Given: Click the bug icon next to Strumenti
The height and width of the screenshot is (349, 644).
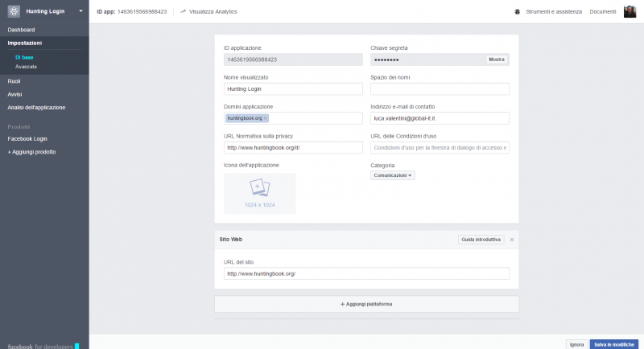Looking at the screenshot, I should 517,11.
